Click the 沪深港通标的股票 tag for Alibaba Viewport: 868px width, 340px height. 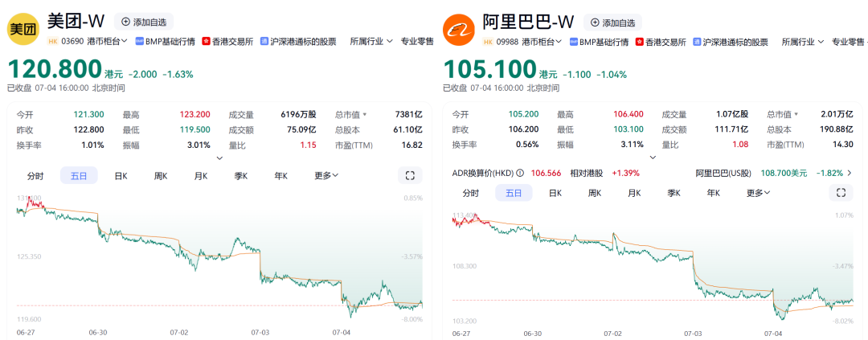coord(731,42)
